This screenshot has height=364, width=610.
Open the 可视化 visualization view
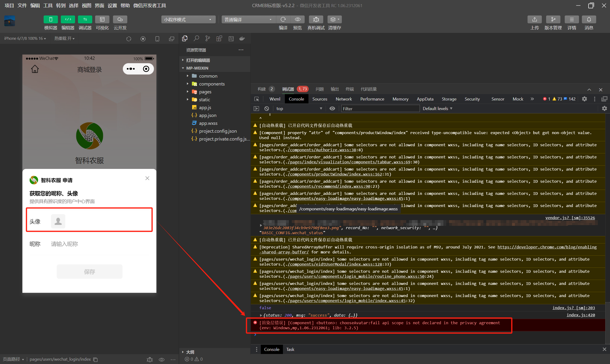[102, 19]
